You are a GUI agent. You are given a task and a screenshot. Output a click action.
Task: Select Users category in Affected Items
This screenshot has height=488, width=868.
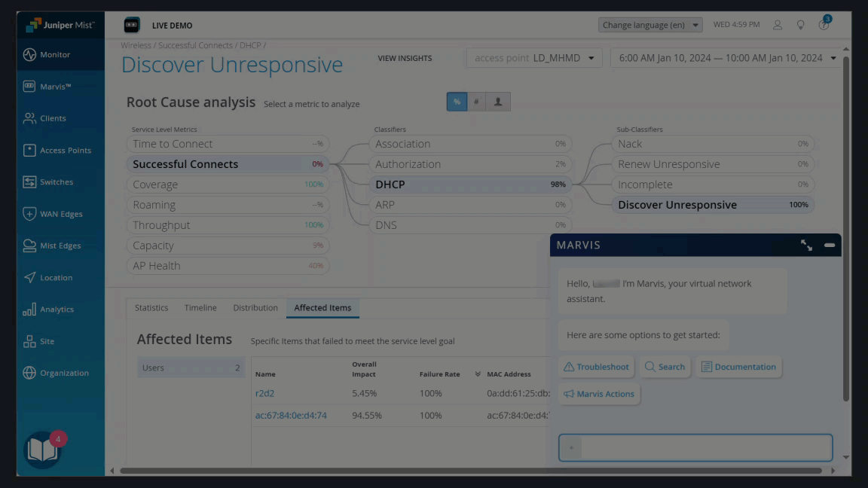[x=191, y=368]
